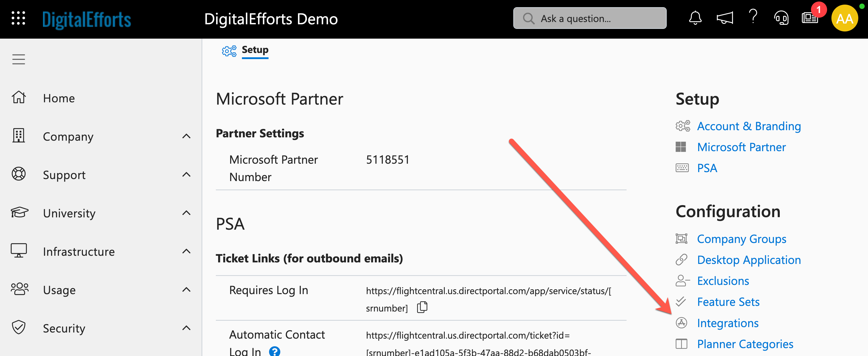This screenshot has height=356, width=868.
Task: Collapse the University menu chevron
Action: 186,213
